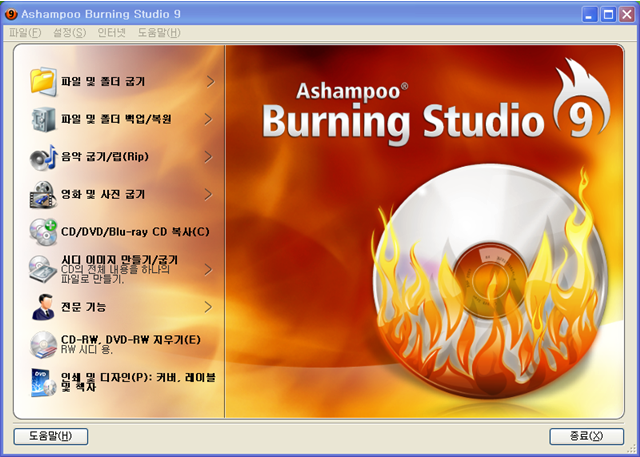640x457 pixels.
Task: Click the music note icon for 음악 굽기/립
Action: point(44,156)
